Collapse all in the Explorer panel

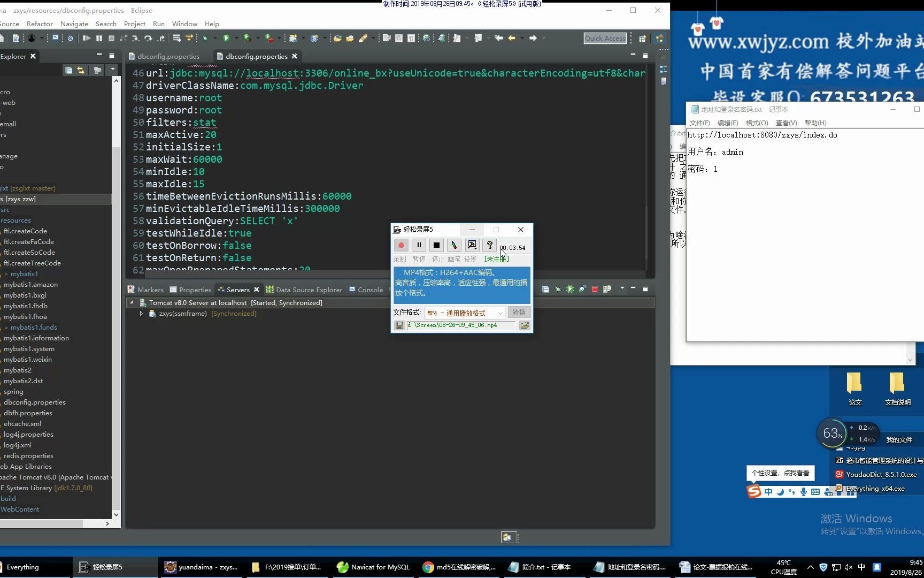click(x=68, y=70)
